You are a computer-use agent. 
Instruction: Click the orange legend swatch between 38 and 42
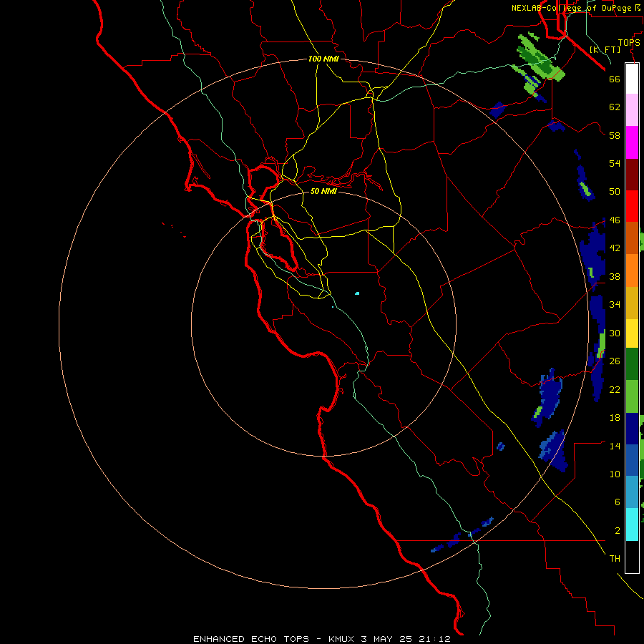(632, 270)
